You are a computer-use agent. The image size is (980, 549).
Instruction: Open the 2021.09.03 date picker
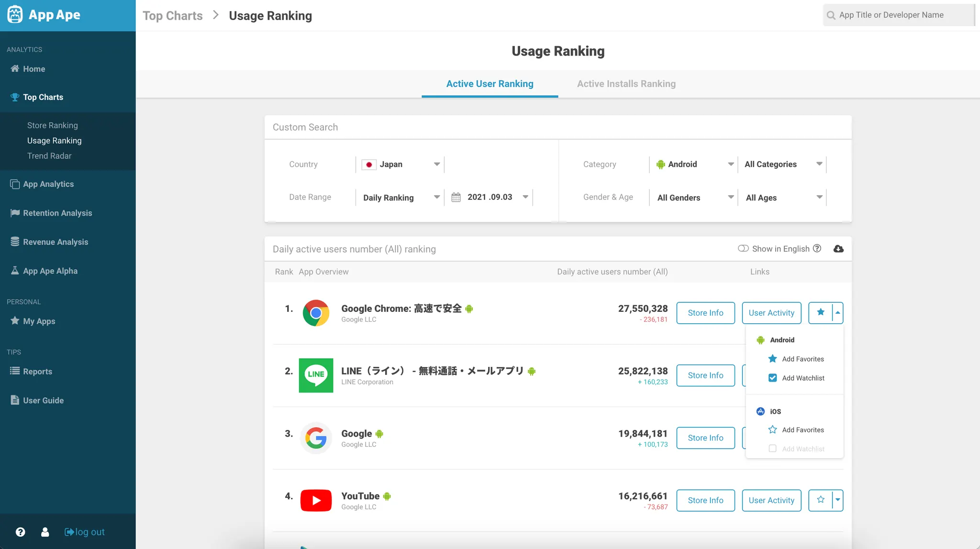coord(489,197)
